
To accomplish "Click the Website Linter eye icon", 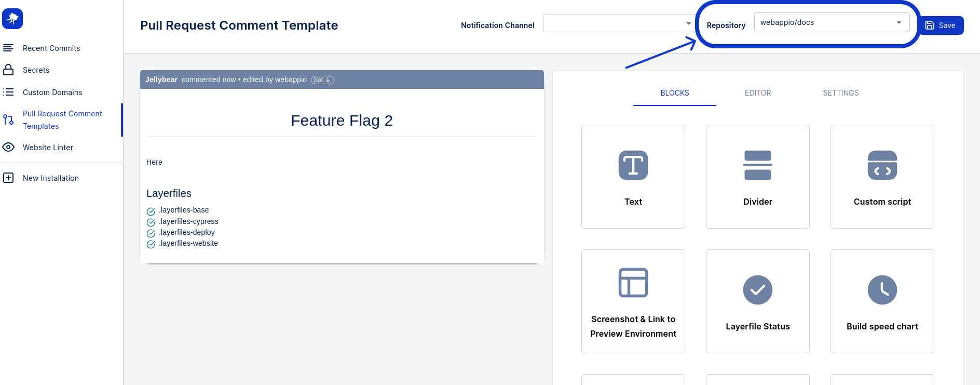I will coord(8,147).
